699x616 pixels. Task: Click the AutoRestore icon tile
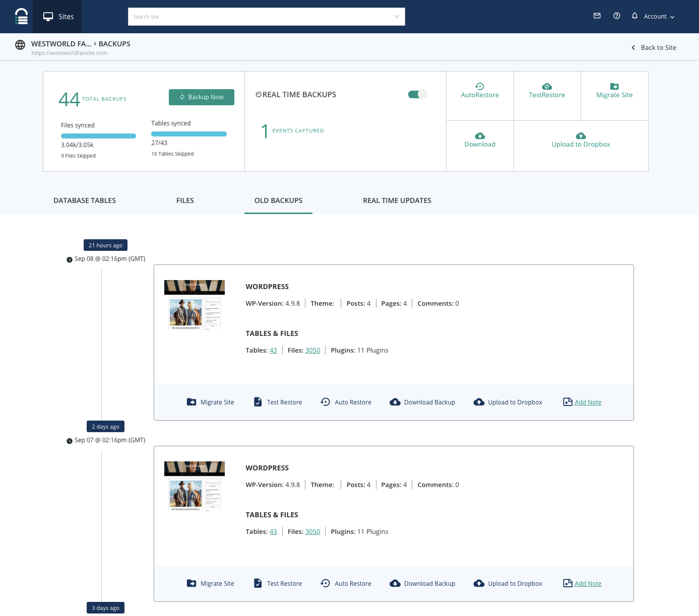tap(480, 91)
